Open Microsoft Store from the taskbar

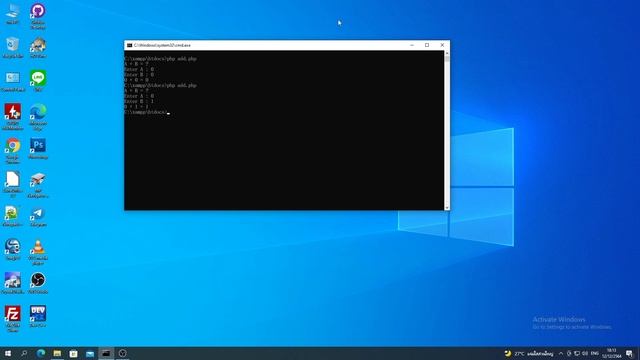[73, 353]
